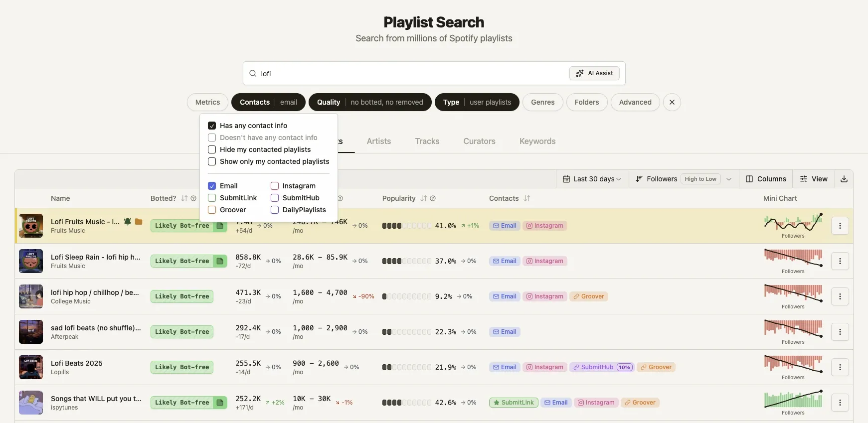Check the Groover checkbox
Image resolution: width=868 pixels, height=423 pixels.
(x=212, y=210)
